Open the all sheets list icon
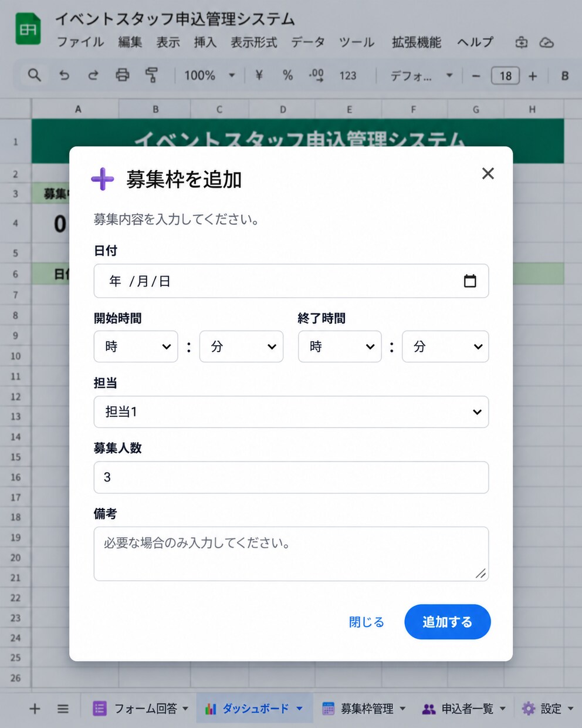Screen dimensions: 582x728 tap(63, 709)
